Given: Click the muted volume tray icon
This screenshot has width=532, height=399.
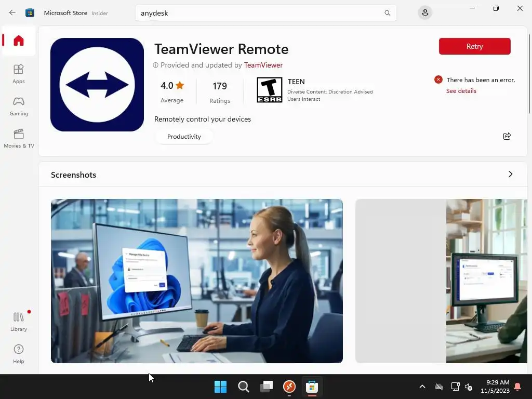Looking at the screenshot, I should pyautogui.click(x=469, y=387).
